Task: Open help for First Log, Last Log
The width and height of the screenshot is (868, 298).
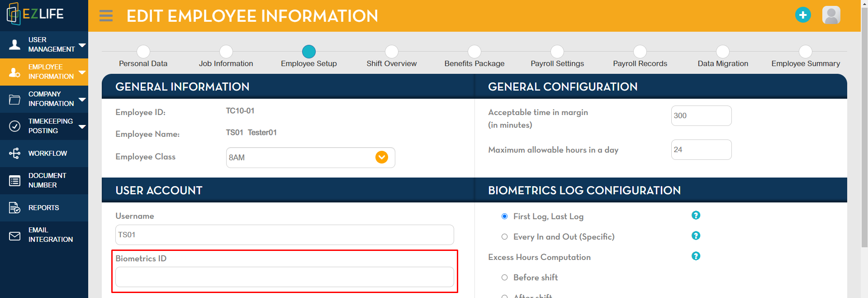Action: pyautogui.click(x=696, y=215)
